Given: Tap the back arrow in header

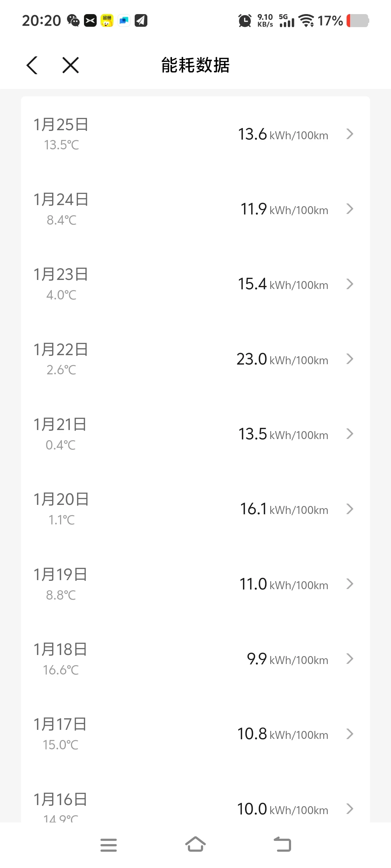Looking at the screenshot, I should point(32,65).
